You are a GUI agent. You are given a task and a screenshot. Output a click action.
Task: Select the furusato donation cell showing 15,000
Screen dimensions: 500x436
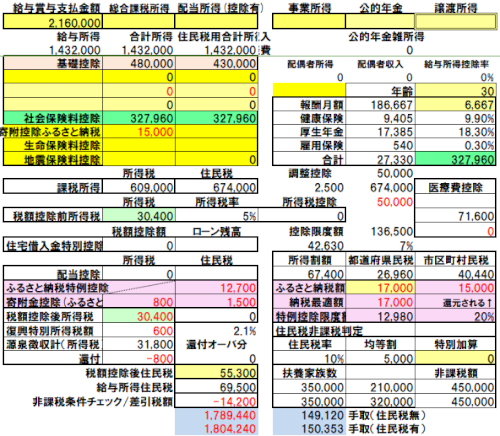pos(139,132)
